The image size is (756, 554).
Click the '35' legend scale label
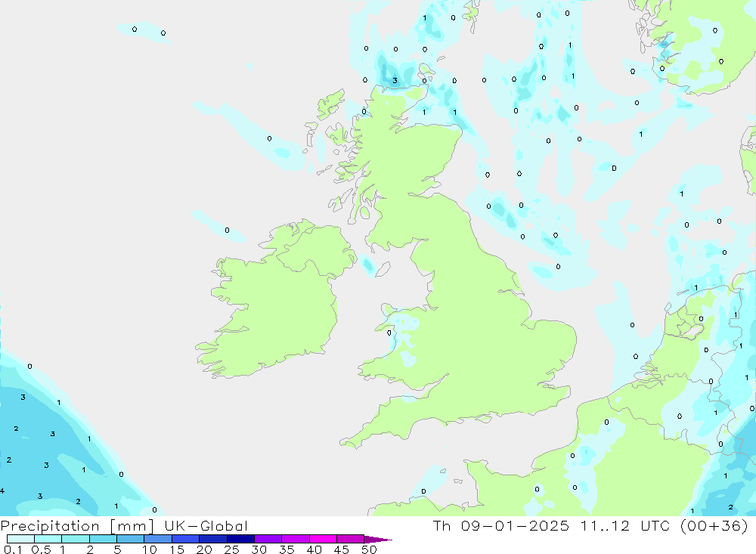click(287, 549)
